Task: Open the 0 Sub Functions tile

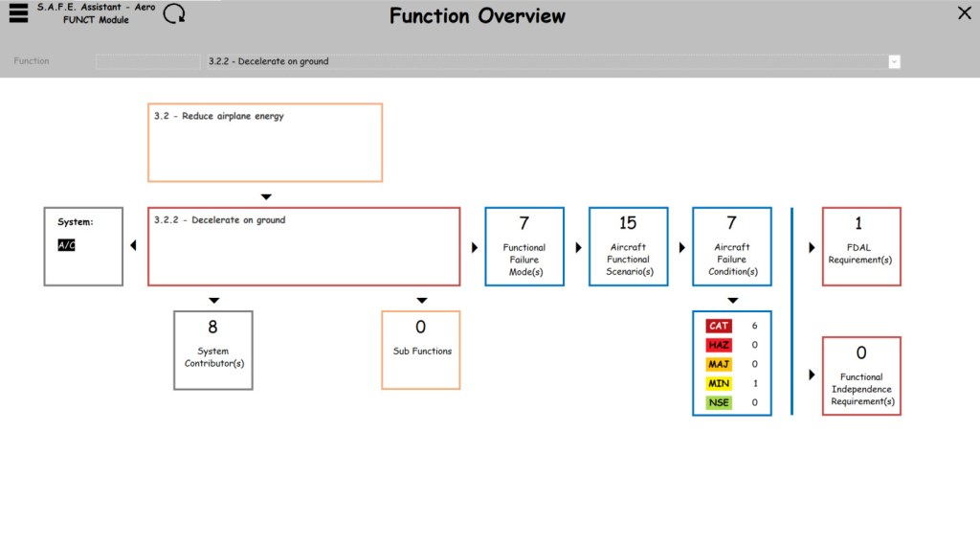Action: pos(421,350)
